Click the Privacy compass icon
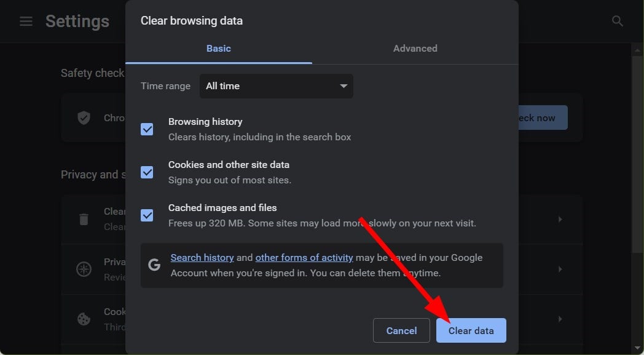 coord(84,269)
